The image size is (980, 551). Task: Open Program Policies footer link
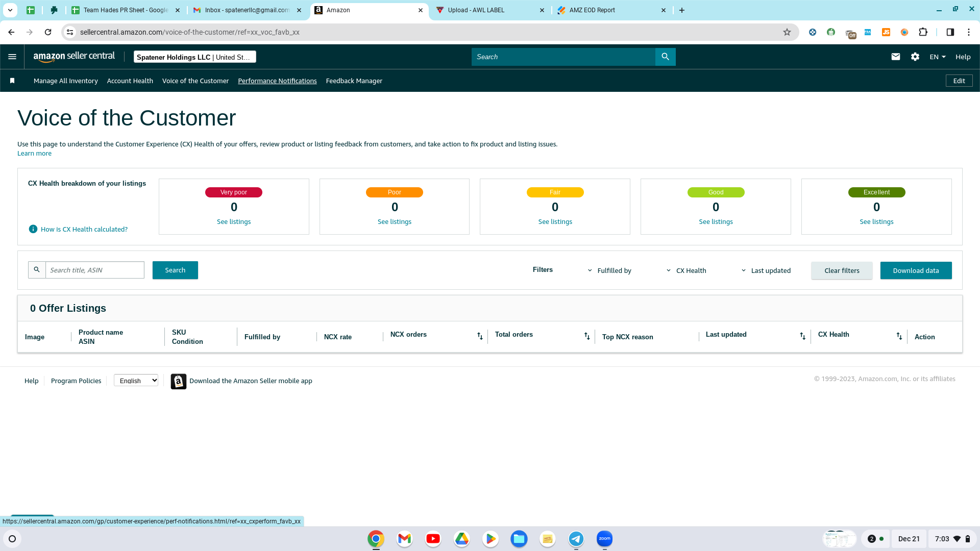pyautogui.click(x=76, y=381)
